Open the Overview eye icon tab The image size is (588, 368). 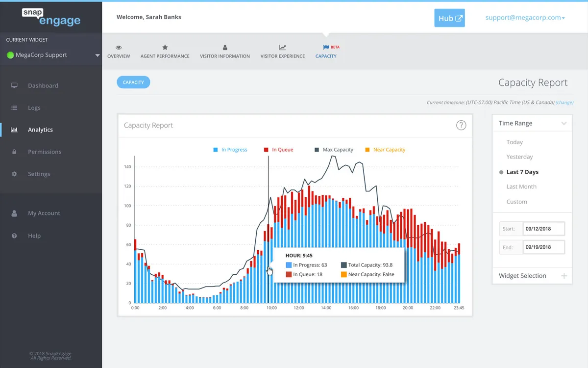(119, 48)
